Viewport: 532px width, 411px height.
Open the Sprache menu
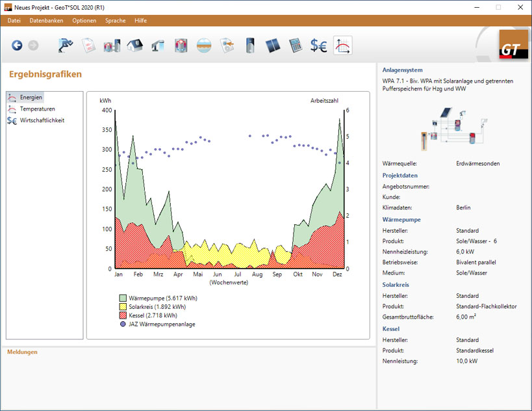pos(115,20)
